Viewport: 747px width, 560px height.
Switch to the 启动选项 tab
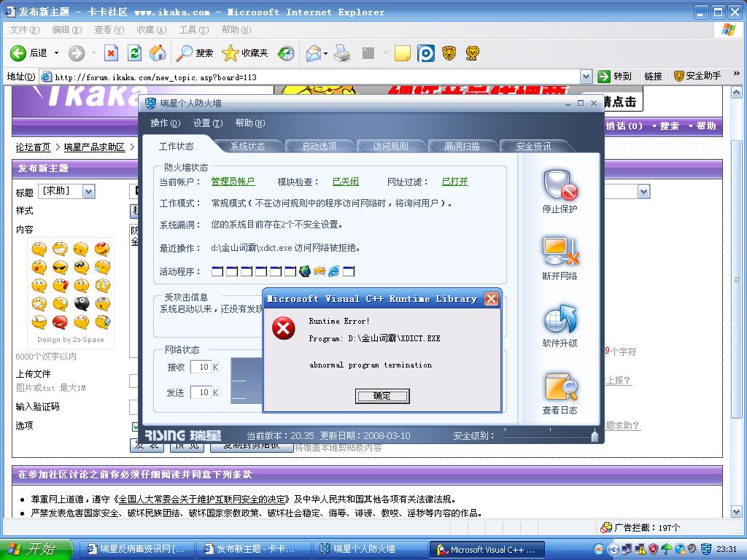[320, 146]
